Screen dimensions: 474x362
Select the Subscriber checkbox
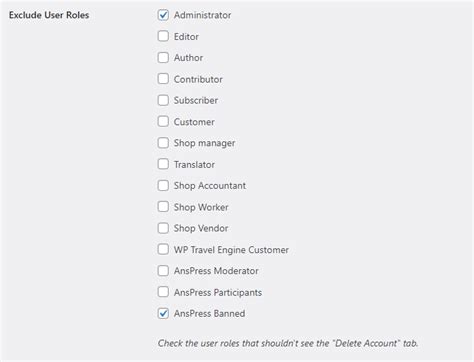(163, 100)
